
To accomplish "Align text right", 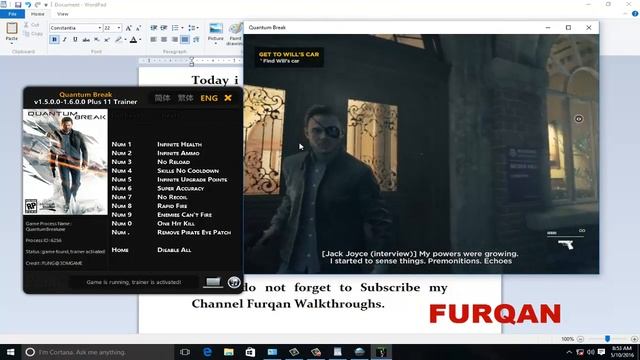I will point(175,40).
